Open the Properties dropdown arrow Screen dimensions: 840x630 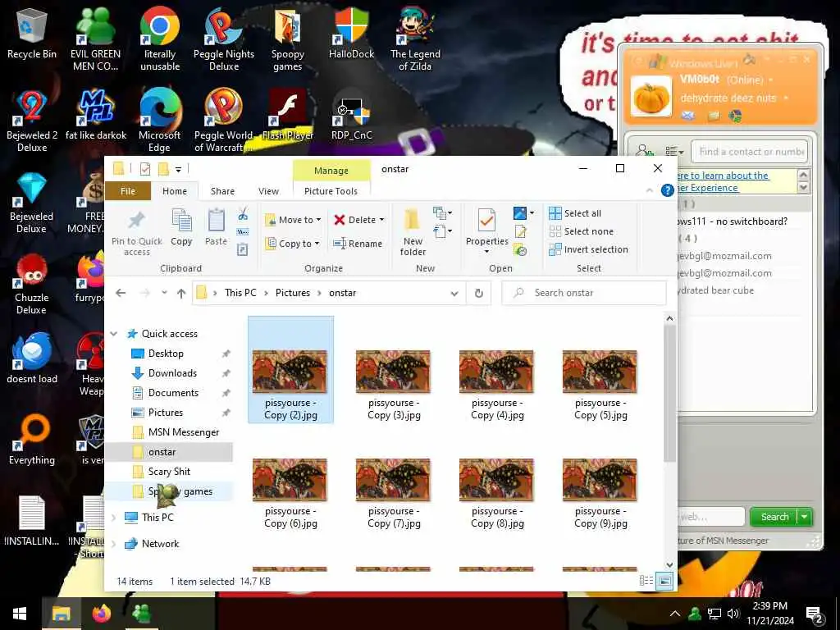486,251
